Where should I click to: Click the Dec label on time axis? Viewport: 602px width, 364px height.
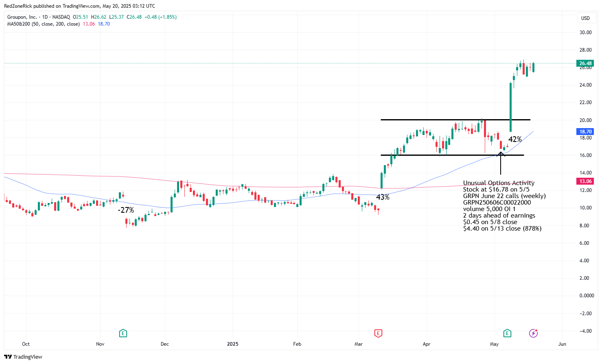pos(164,344)
